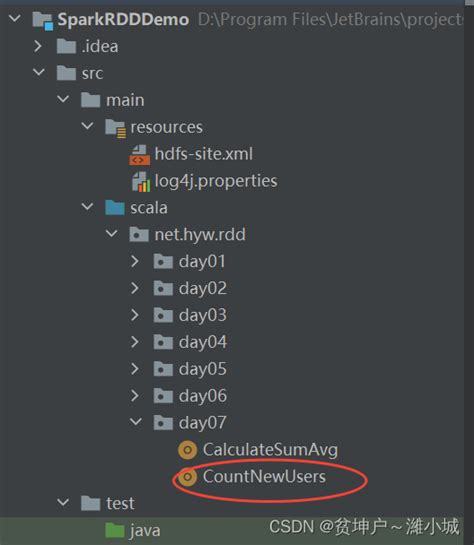
Task: Expand the day04 package chevron
Action: [135, 342]
